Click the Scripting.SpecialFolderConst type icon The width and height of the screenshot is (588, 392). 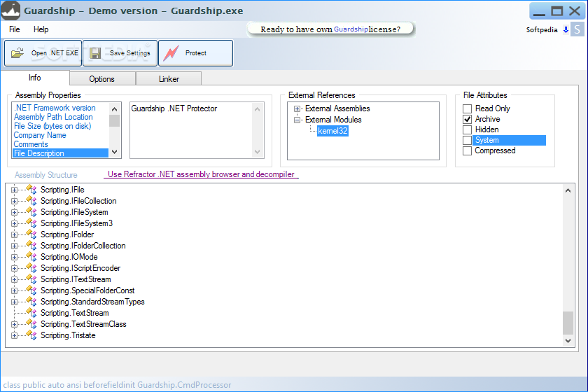32,290
